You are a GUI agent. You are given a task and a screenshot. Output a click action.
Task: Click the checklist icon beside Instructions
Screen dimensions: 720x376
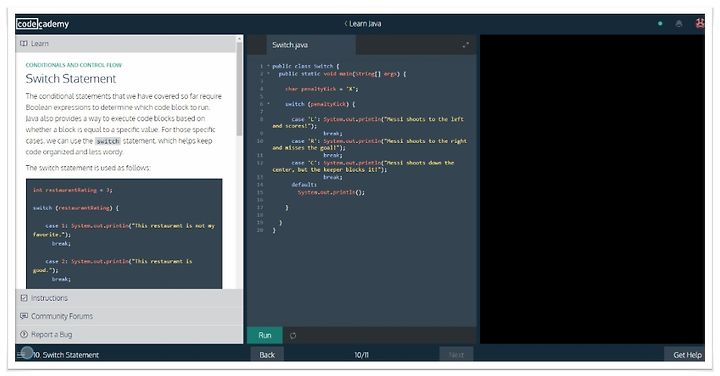pyautogui.click(x=24, y=298)
